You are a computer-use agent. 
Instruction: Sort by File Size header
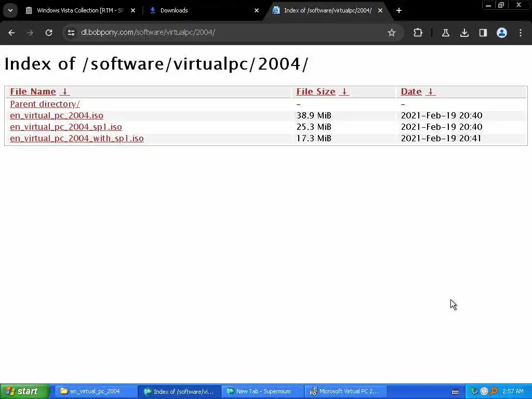[316, 91]
